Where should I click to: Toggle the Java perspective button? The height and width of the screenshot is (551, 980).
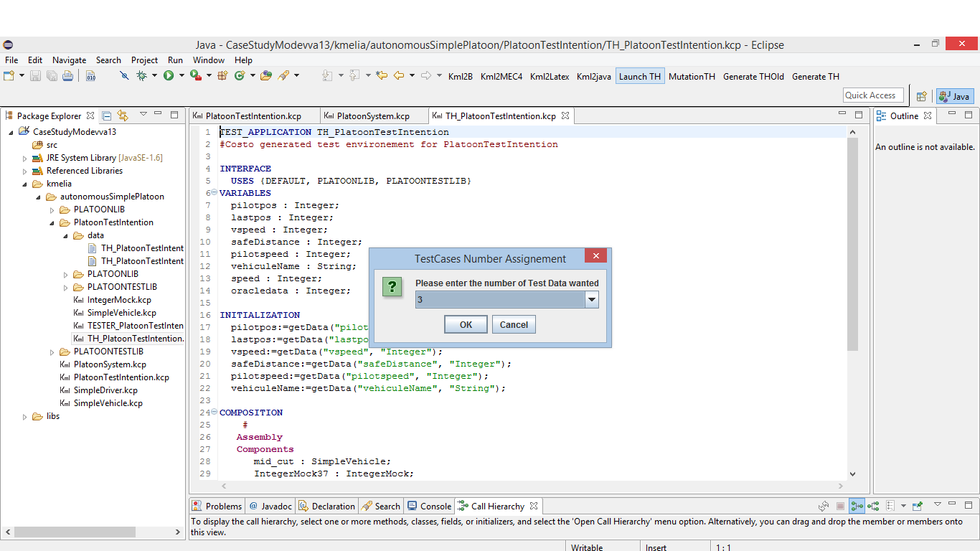point(955,96)
